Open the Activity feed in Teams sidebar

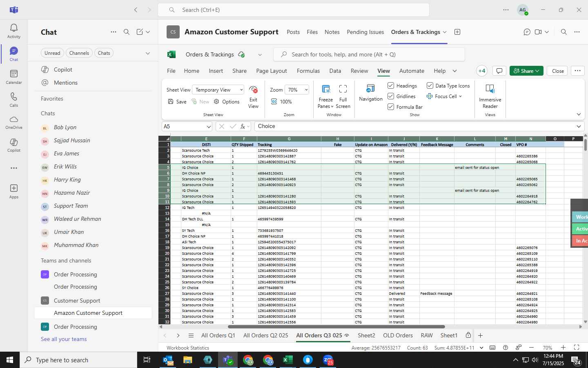13,31
